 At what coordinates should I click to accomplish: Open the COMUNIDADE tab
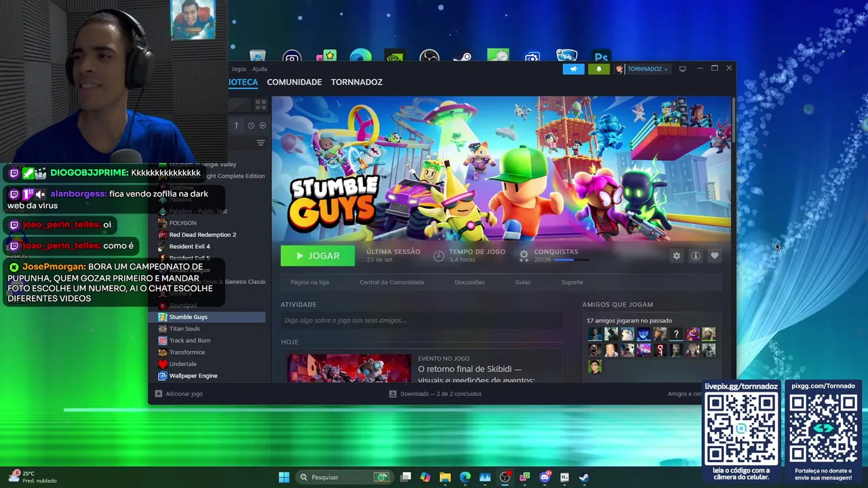pyautogui.click(x=294, y=82)
